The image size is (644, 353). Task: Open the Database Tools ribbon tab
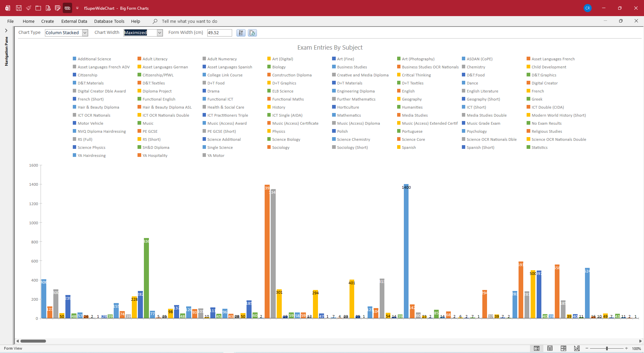pos(109,21)
